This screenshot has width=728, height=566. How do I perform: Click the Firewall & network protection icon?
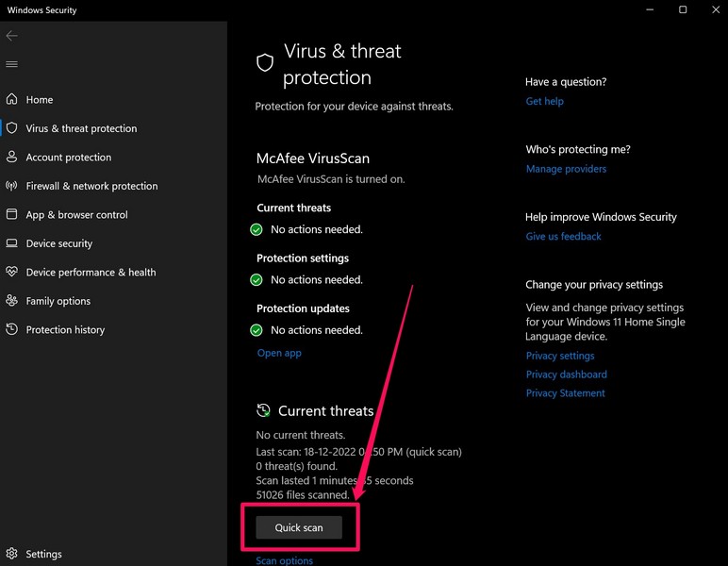11,186
